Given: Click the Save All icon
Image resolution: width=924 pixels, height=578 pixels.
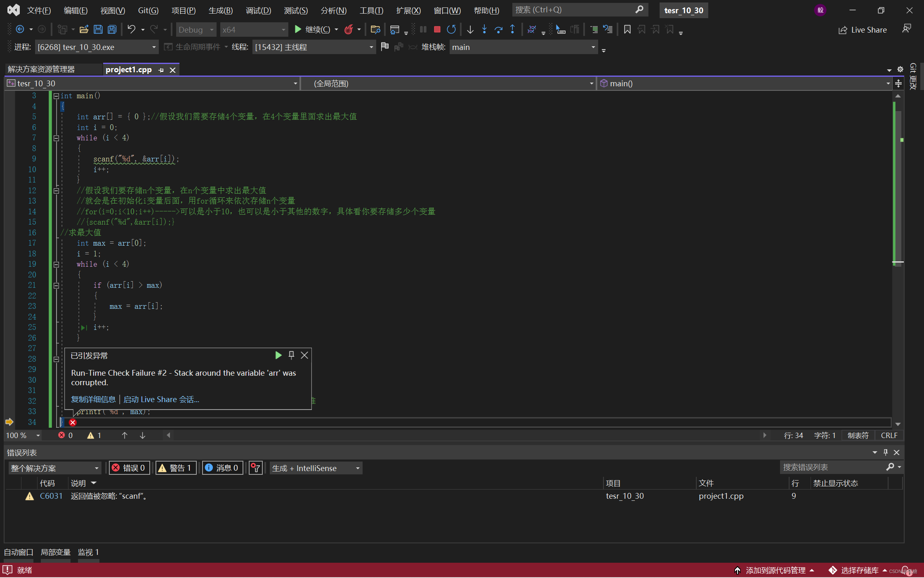Looking at the screenshot, I should [112, 29].
